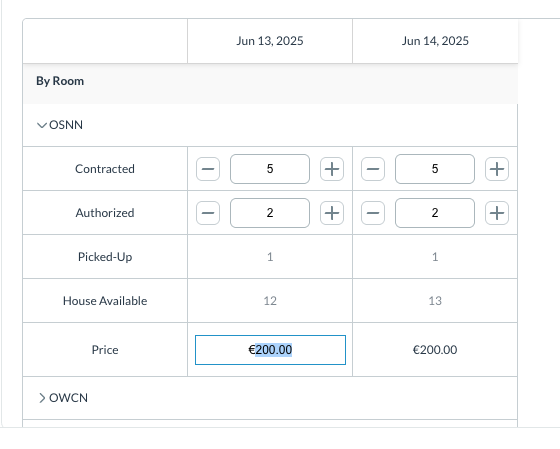
Task: Increase Contracted rooms for Jun 14
Action: pos(497,169)
